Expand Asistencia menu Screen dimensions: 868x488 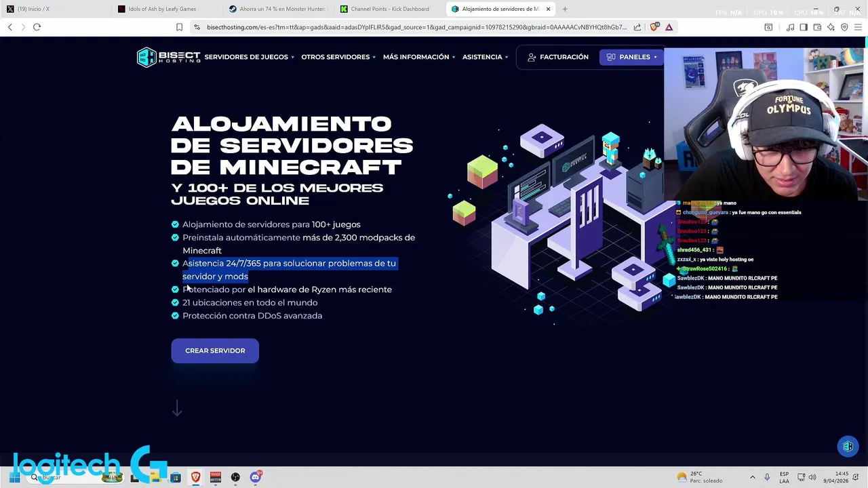click(485, 57)
